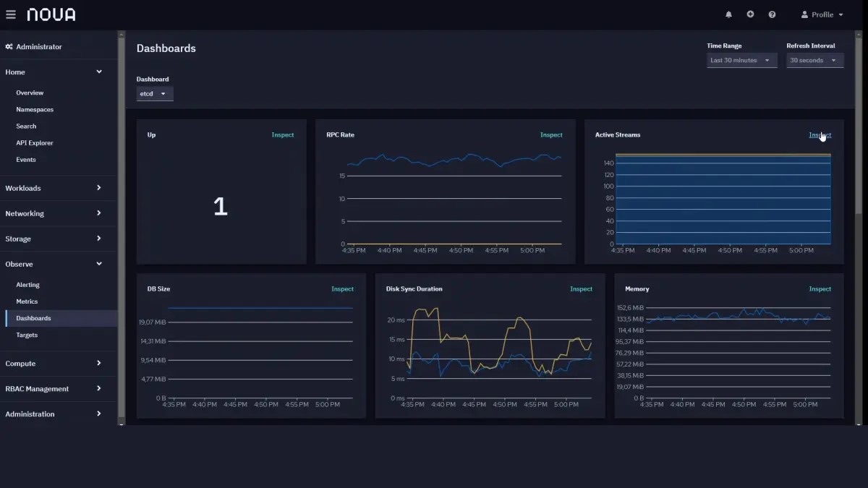Click the Dashboards page heading
Viewport: 868px width, 488px height.
point(166,48)
